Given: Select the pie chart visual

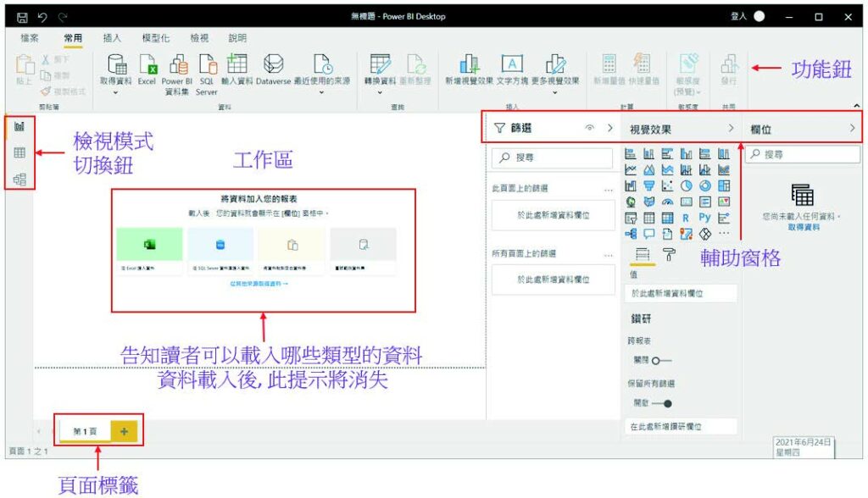Looking at the screenshot, I should 687,186.
